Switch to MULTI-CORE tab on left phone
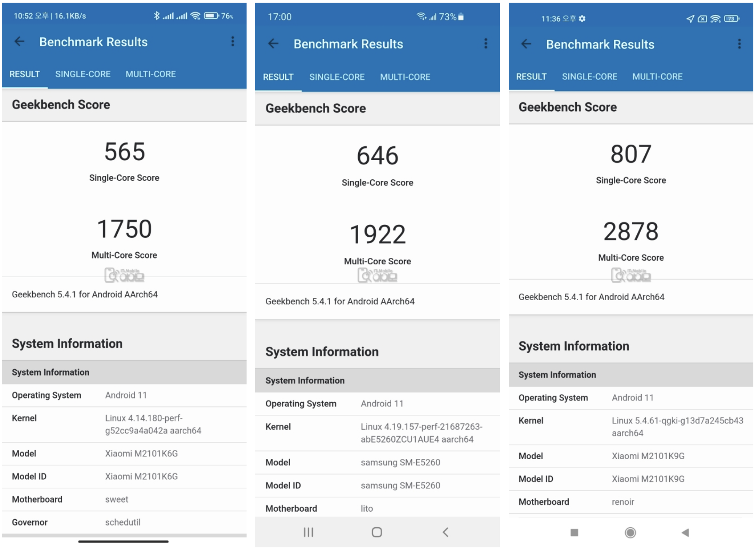 tap(150, 74)
